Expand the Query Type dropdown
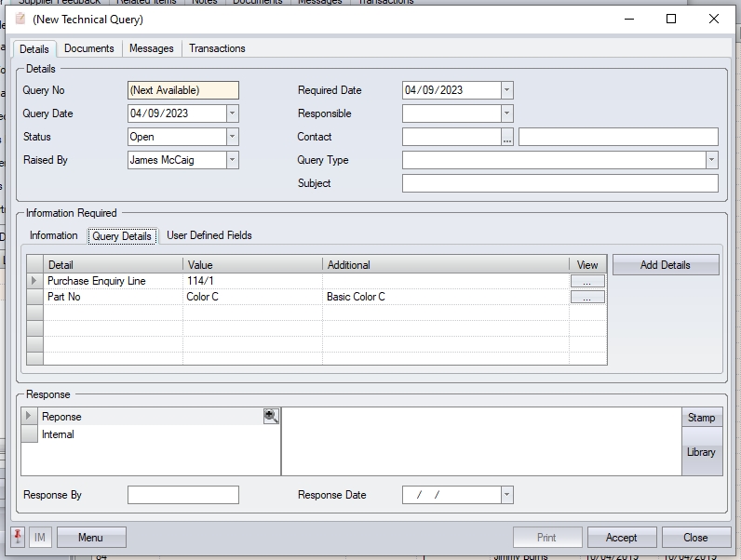Screen dimensions: 741x560 pyautogui.click(x=711, y=160)
